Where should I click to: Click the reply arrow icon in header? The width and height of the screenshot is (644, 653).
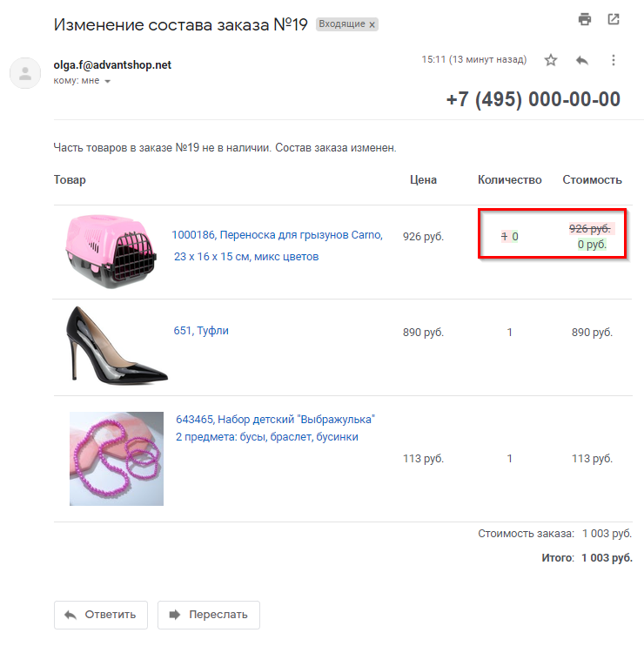582,60
